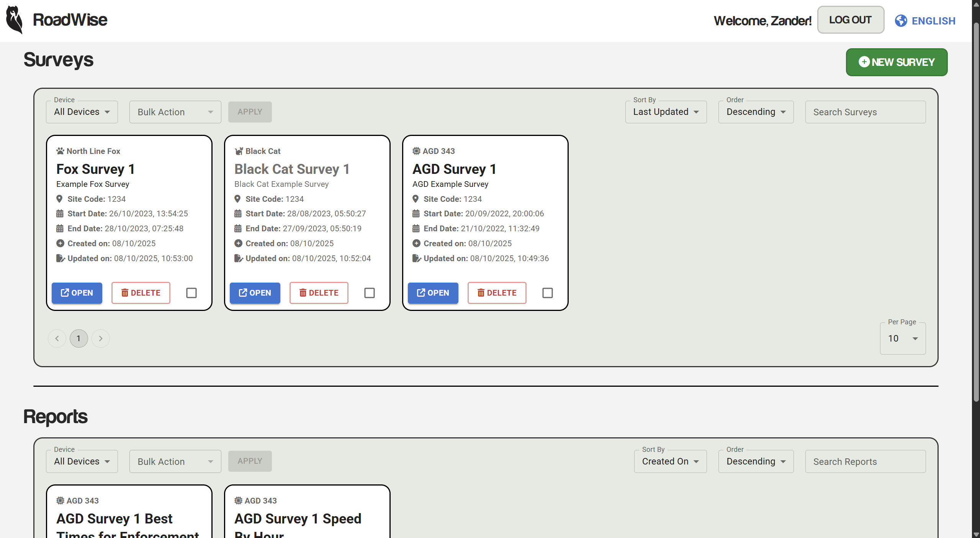Select the Fox Survey 1 checkbox
980x538 pixels.
point(191,293)
